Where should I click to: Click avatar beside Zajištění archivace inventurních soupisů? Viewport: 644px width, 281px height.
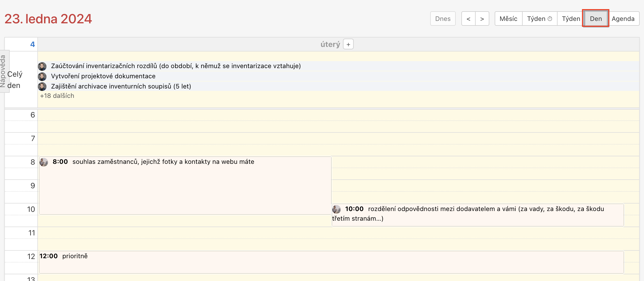point(42,87)
